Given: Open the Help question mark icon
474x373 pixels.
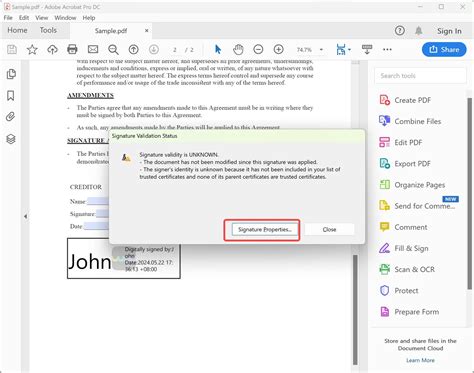Looking at the screenshot, I should [400, 31].
